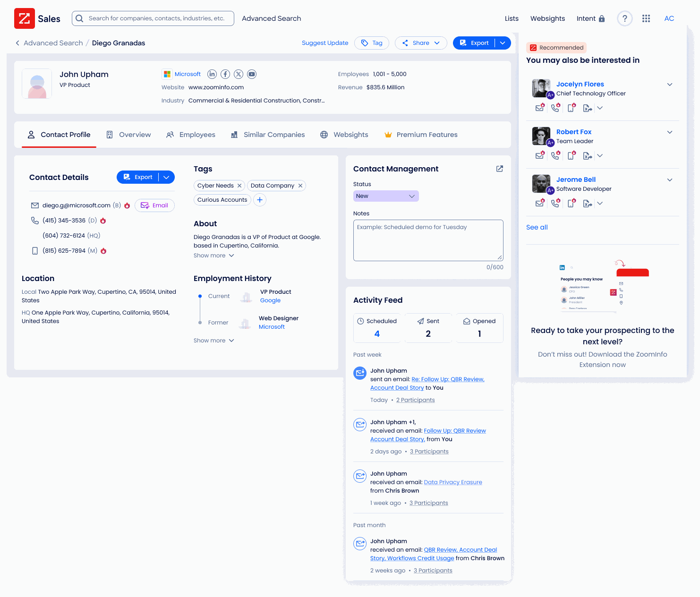Expand Robert Fox recommendation card

coord(670,132)
